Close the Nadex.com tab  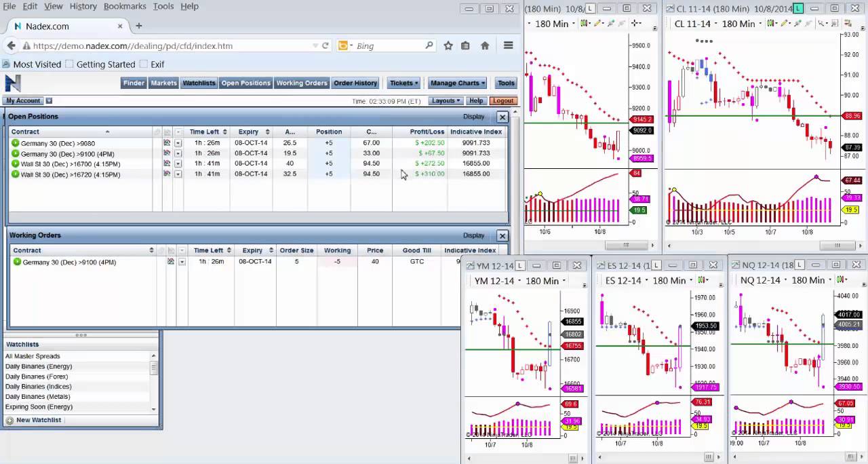(x=120, y=26)
